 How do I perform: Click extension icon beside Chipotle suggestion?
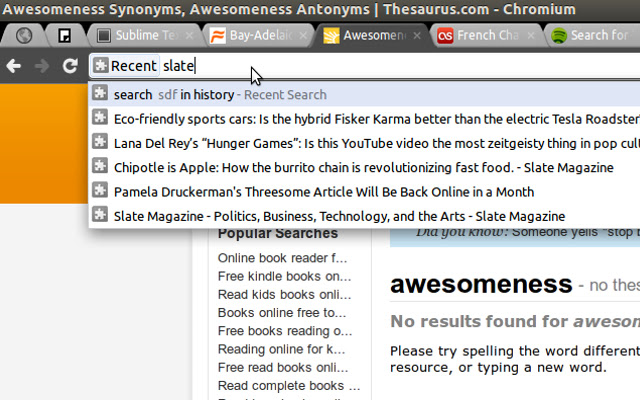pyautogui.click(x=100, y=166)
